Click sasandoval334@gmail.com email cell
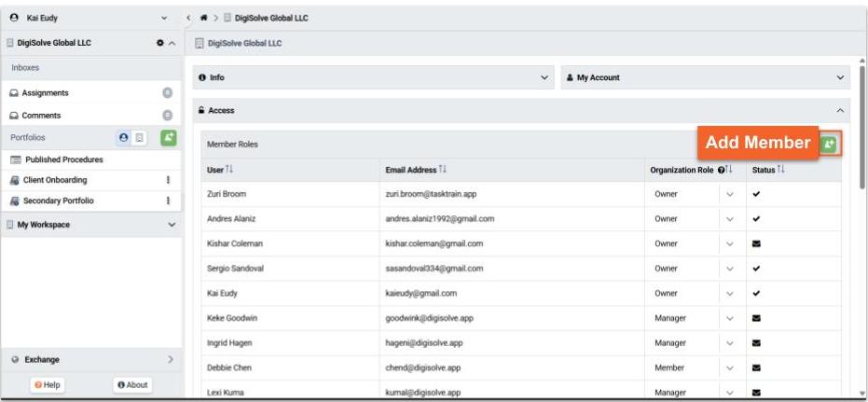This screenshot has height=402, width=868. [512, 268]
